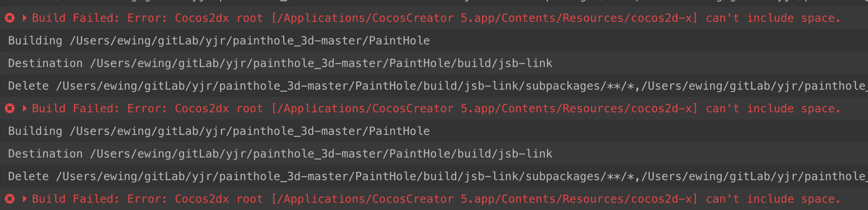
Task: Expand the bottom Build Failed error entry
Action: coord(24,198)
